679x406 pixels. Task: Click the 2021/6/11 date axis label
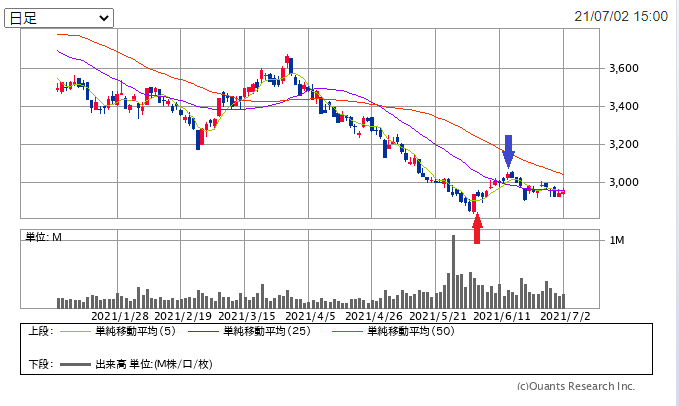[500, 315]
